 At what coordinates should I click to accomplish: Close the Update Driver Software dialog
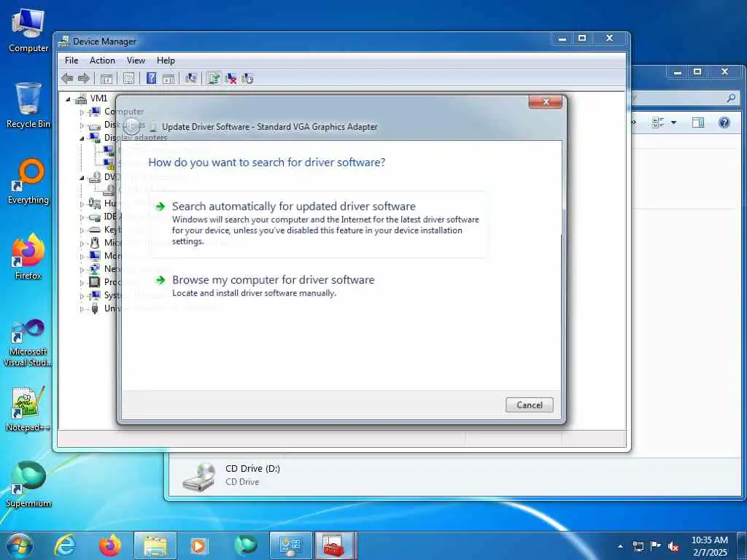pyautogui.click(x=546, y=101)
